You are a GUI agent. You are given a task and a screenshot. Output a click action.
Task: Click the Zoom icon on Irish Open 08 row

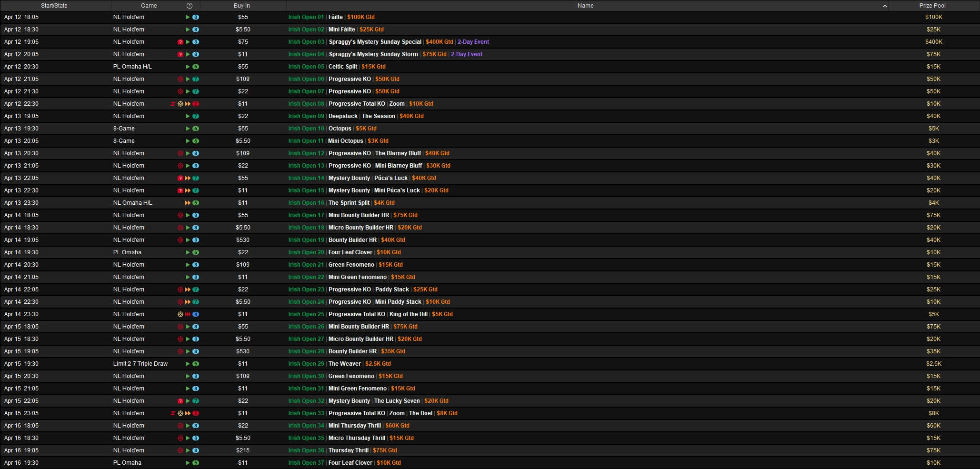[x=173, y=104]
